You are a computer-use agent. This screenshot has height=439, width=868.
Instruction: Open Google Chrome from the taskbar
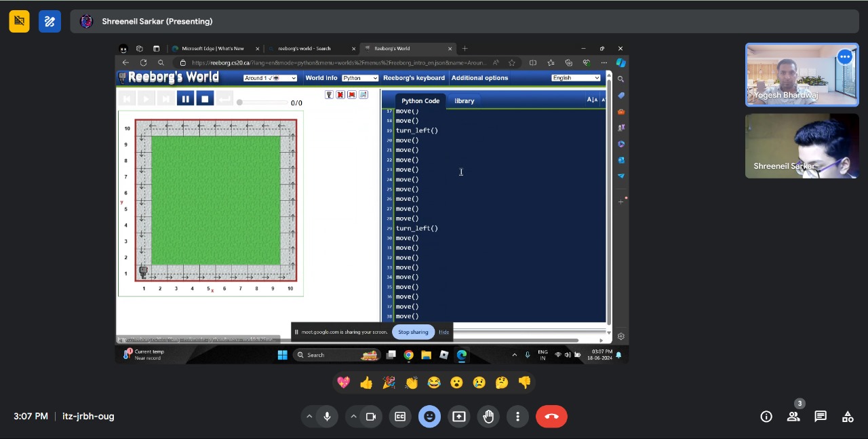click(x=408, y=355)
